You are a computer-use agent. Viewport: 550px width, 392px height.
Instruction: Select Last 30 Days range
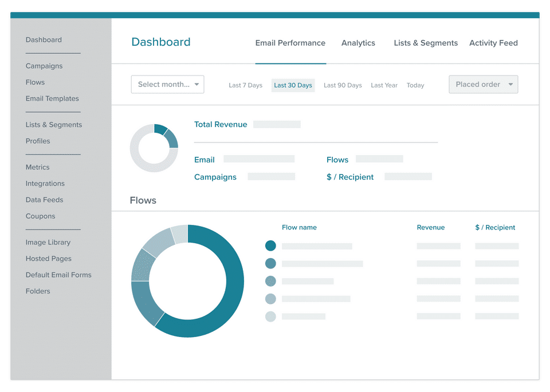[293, 85]
